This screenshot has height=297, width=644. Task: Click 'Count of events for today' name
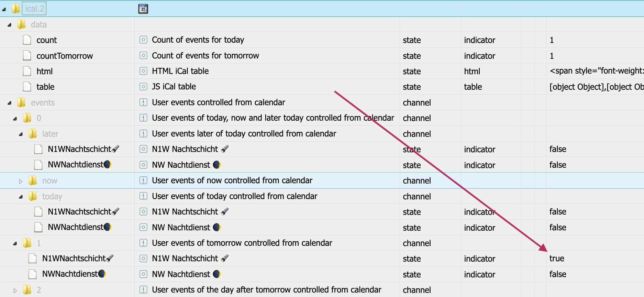198,40
